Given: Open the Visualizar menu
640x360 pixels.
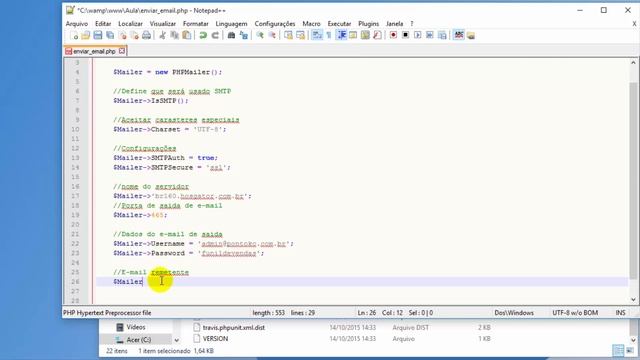Looking at the screenshot, I should coord(162,24).
